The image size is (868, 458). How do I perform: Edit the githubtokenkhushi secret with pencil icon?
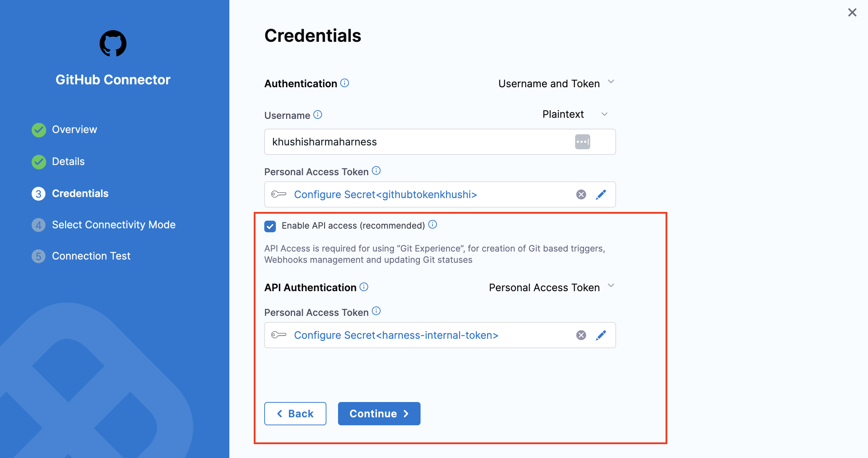tap(601, 194)
